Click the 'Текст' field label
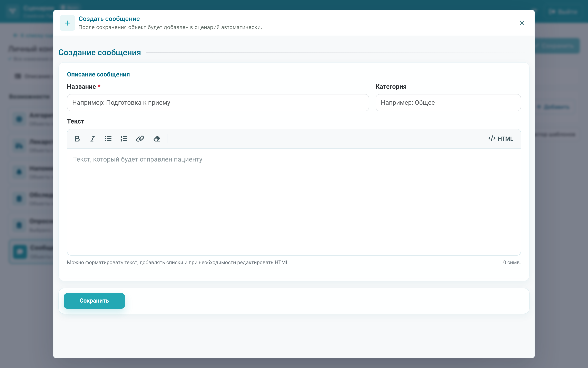This screenshot has height=368, width=588. (x=76, y=121)
